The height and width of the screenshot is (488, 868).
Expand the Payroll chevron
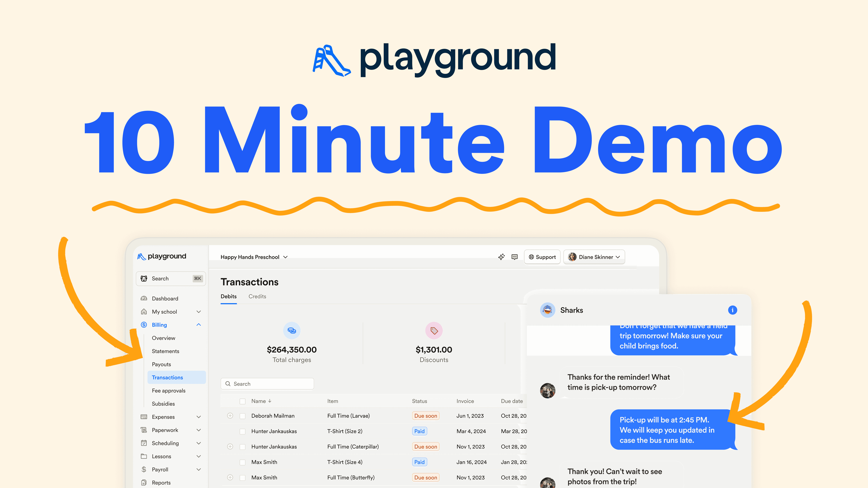(199, 469)
